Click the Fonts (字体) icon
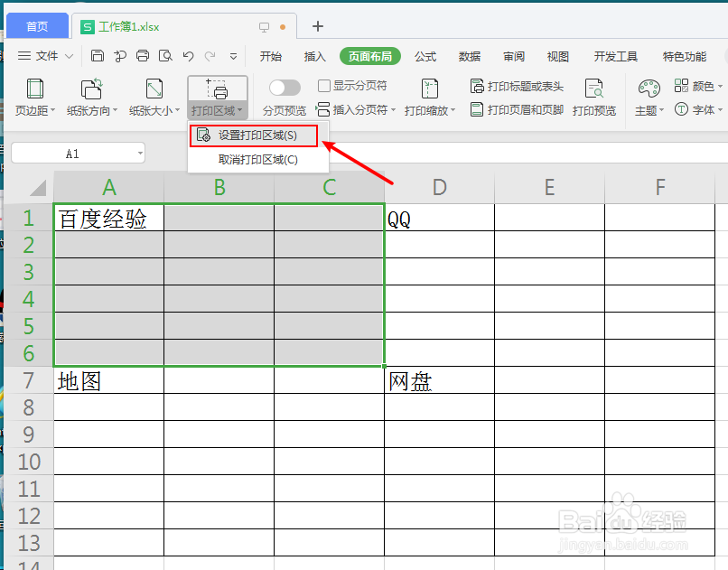The height and width of the screenshot is (570, 728). [681, 109]
